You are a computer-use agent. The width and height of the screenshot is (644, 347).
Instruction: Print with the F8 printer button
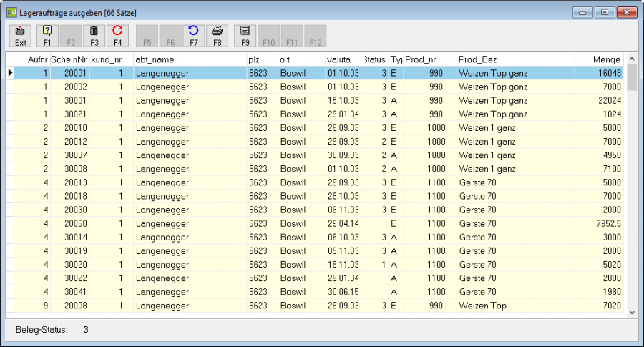217,36
